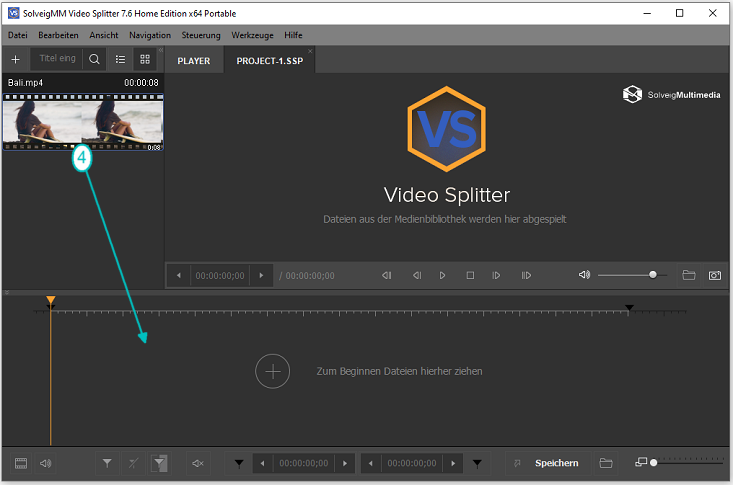Open the Datei menu
The height and width of the screenshot is (485, 733).
pos(18,35)
